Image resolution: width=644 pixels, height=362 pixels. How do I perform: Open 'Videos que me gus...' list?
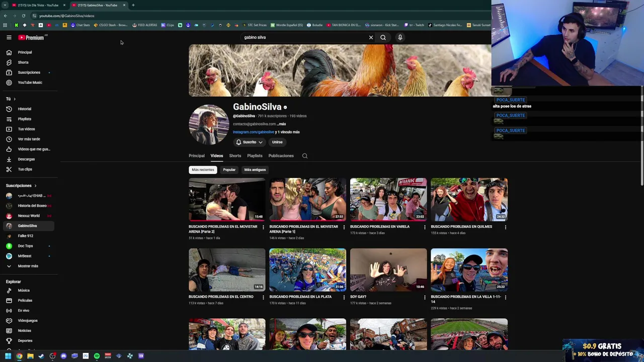pos(28,149)
